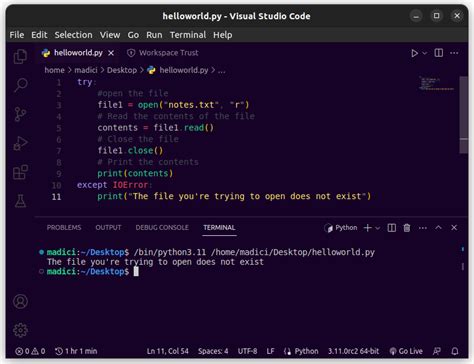Click the madici breadcrumb segment
Image resolution: width=474 pixels, height=364 pixels.
tap(86, 70)
